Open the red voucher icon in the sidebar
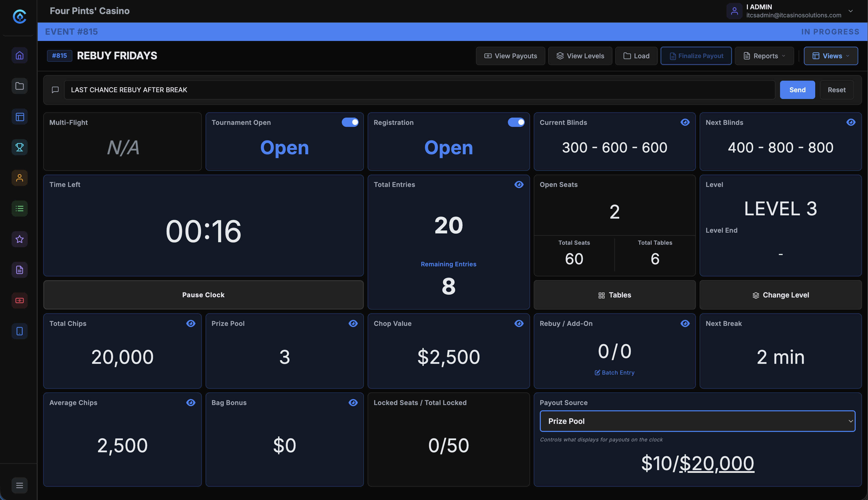The height and width of the screenshot is (500, 868). 19,300
